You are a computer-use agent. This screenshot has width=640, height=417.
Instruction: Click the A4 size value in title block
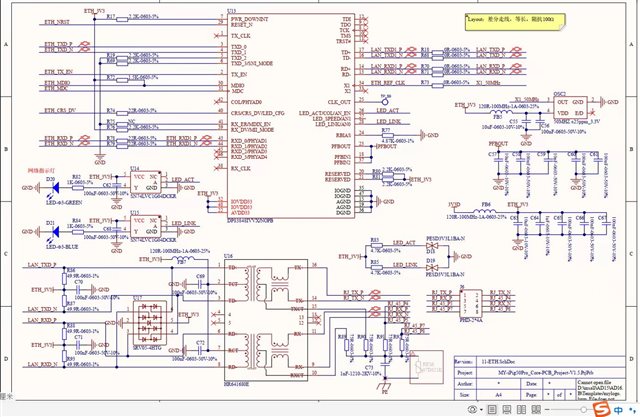click(499, 395)
